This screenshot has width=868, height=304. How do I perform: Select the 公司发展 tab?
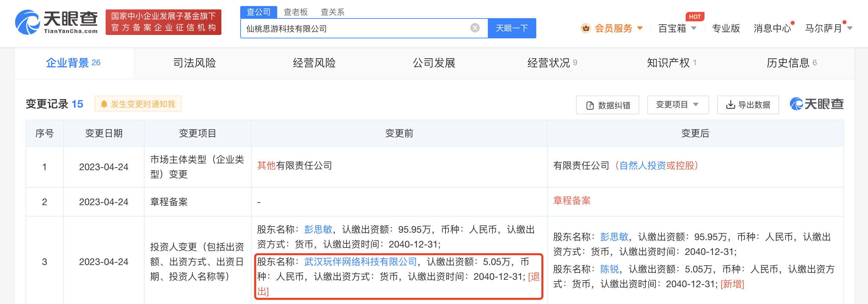click(434, 63)
